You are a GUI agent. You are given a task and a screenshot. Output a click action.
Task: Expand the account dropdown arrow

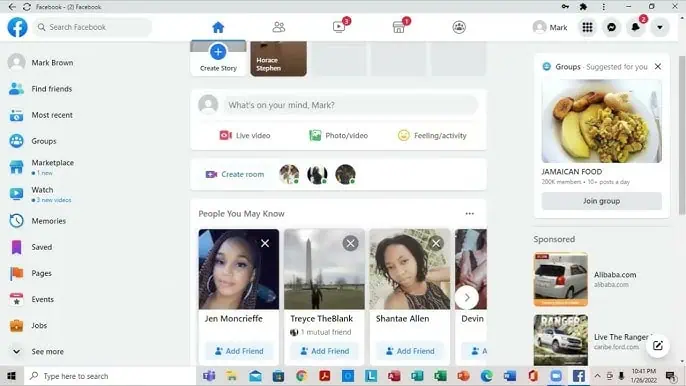tap(660, 27)
